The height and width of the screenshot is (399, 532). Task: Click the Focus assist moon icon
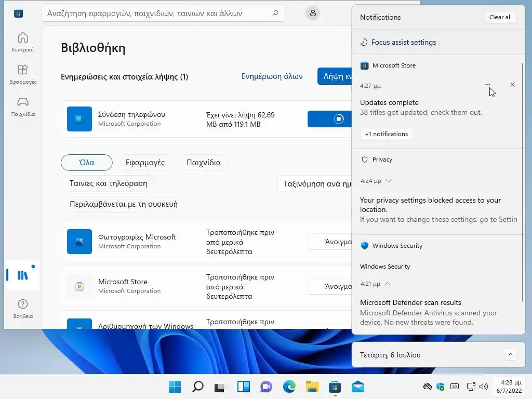pyautogui.click(x=364, y=42)
